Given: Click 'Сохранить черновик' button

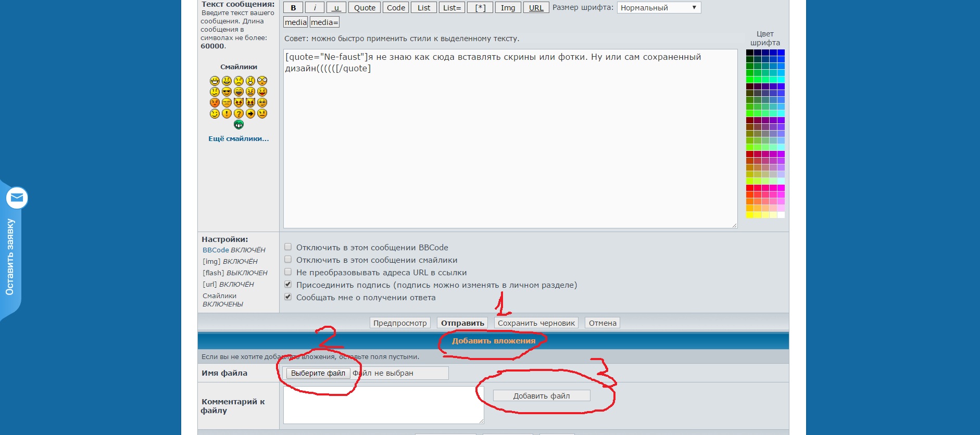Looking at the screenshot, I should (x=536, y=323).
